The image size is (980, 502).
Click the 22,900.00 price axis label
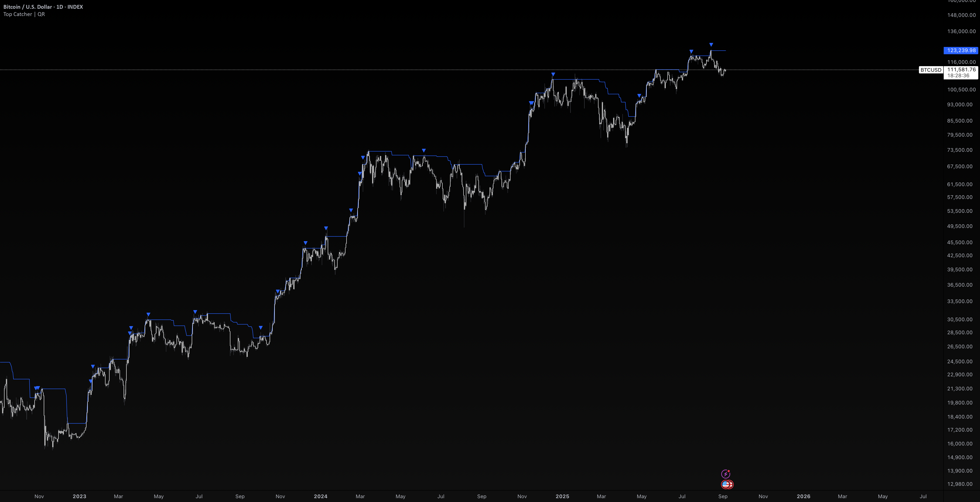click(960, 375)
